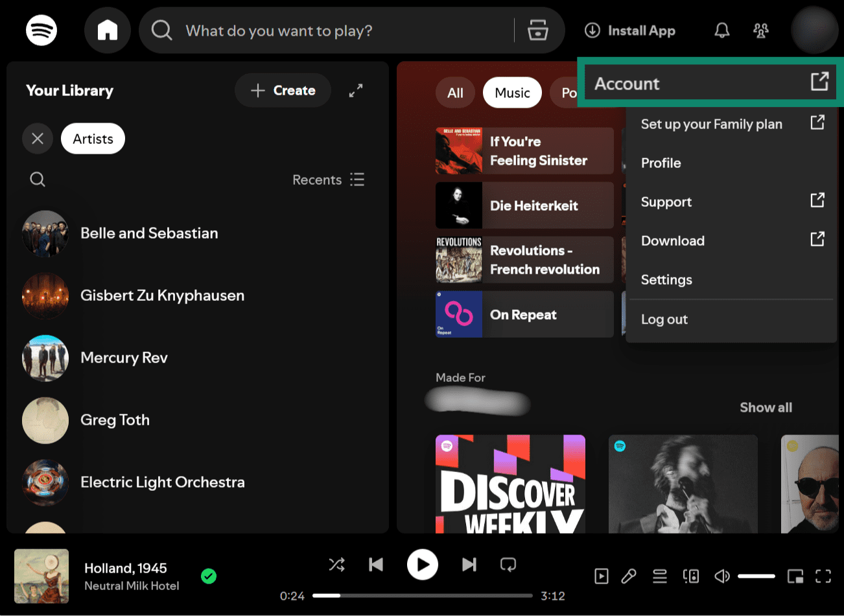Open the play queue
844x616 pixels.
659,576
